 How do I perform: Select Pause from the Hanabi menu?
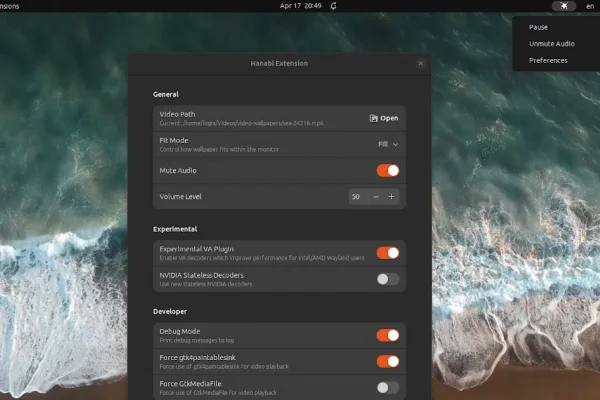538,27
